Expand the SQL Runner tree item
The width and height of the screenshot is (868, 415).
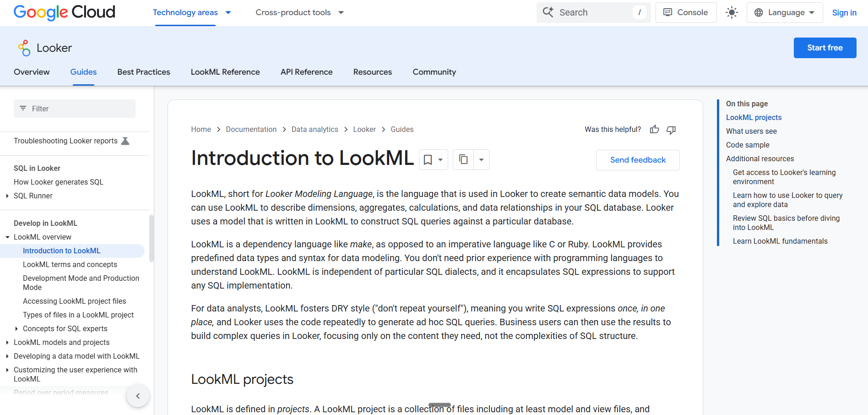7,196
